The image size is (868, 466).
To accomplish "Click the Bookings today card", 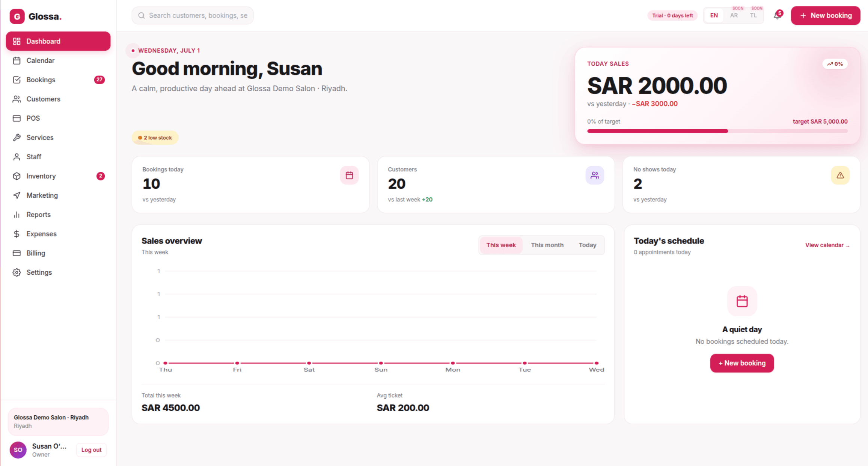I will click(250, 185).
